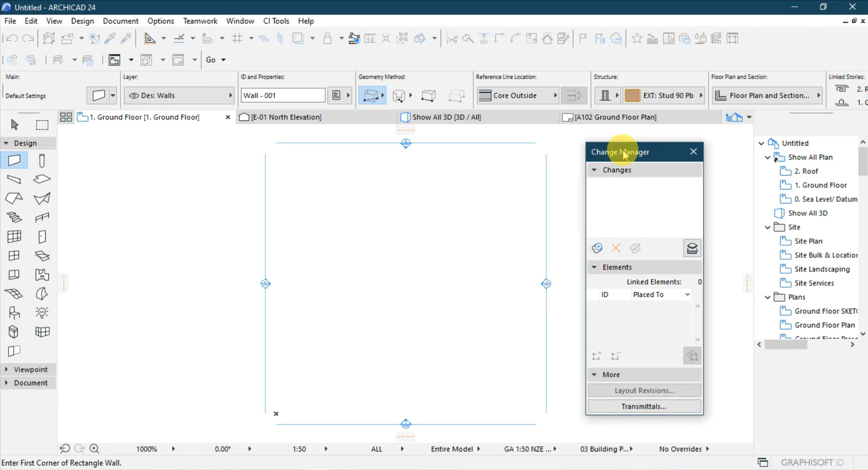This screenshot has width=868, height=470.
Task: Open the Teamwork menu
Action: pos(200,21)
